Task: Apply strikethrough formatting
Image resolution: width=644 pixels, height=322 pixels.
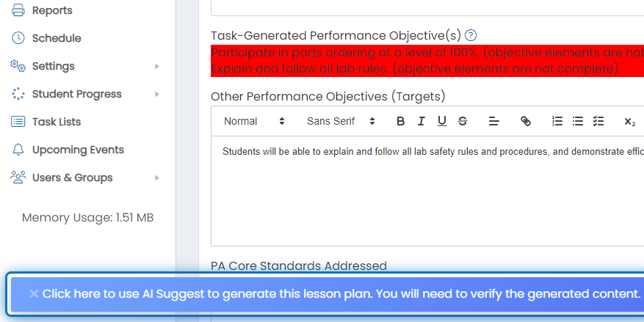Action: click(x=463, y=121)
